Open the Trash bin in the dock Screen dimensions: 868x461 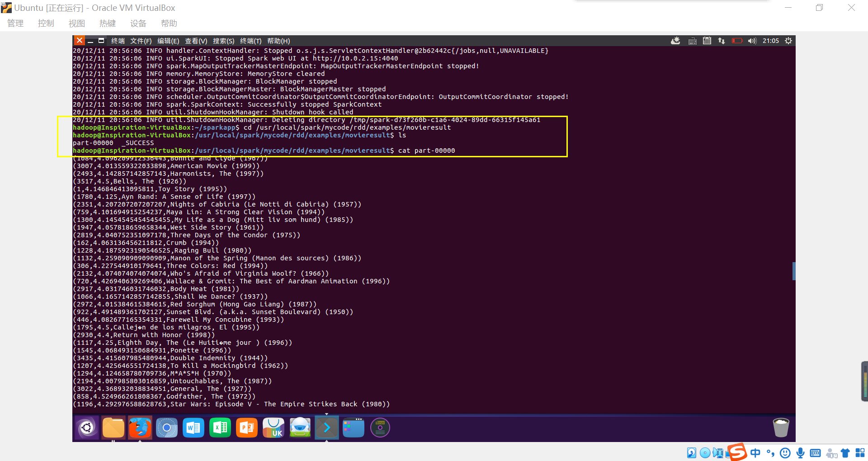[781, 428]
